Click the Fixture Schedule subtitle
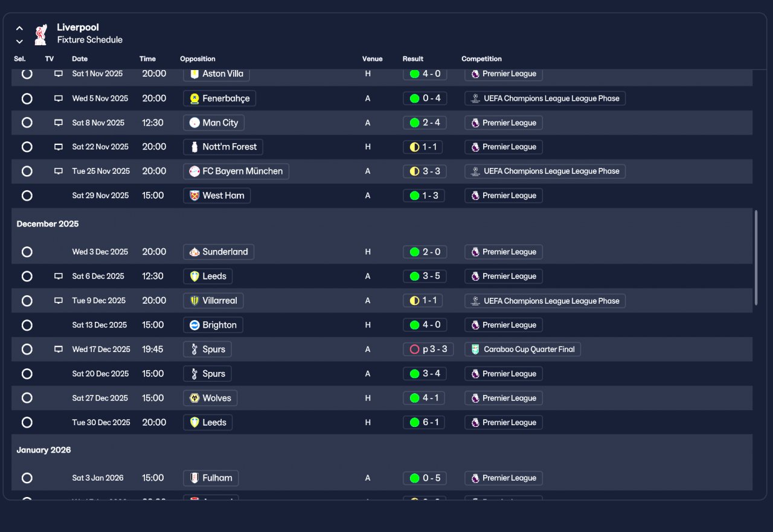The image size is (773, 532). tap(90, 40)
